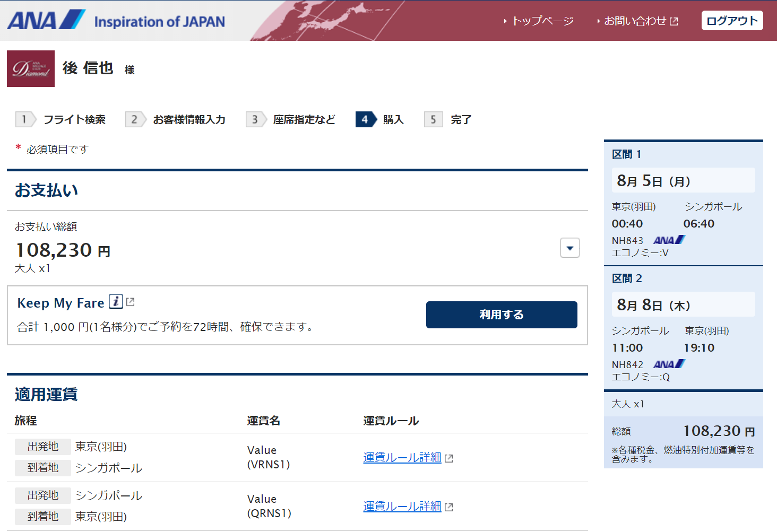Click the external icon on お問い合わせ
The height and width of the screenshot is (532, 777).
coord(674,21)
